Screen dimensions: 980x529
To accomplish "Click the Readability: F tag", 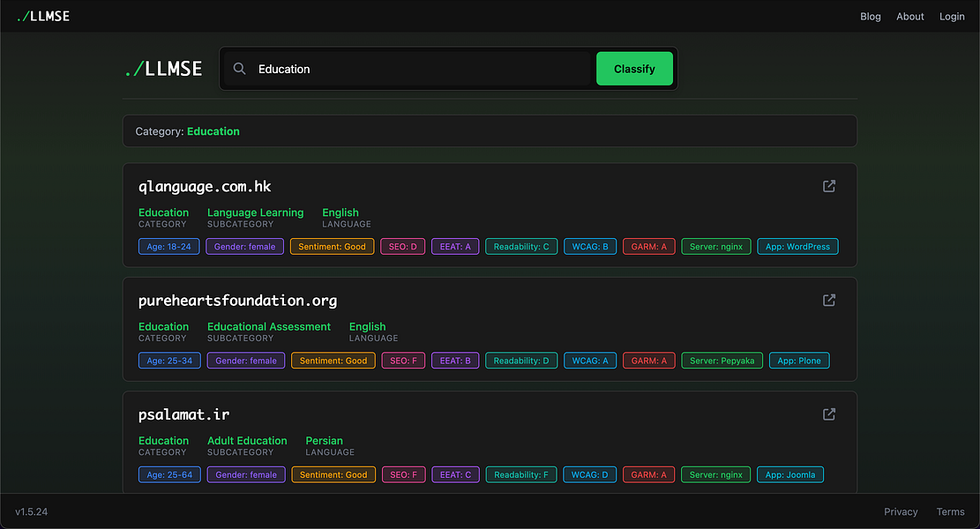I will [520, 474].
